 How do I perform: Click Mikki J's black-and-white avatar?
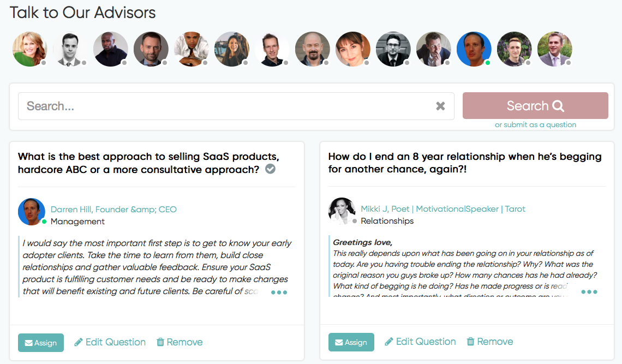point(342,211)
